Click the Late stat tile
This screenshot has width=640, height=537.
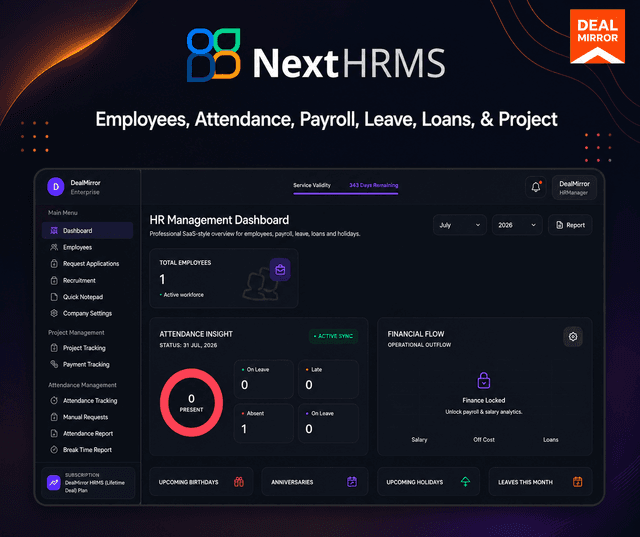tap(328, 379)
